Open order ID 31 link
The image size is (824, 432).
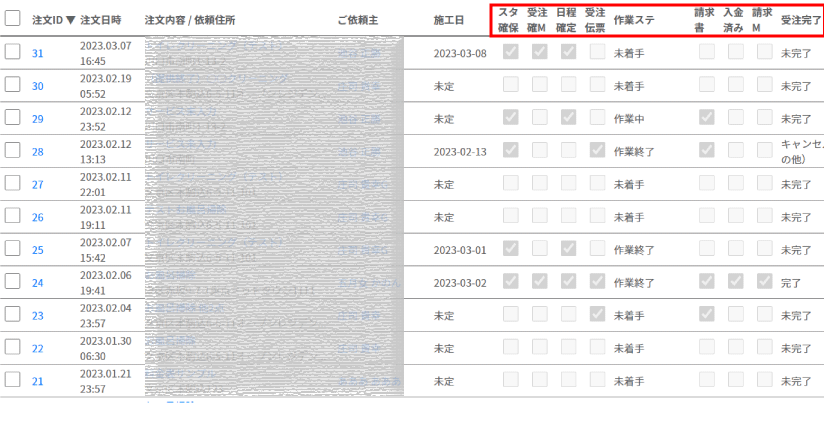tap(37, 54)
